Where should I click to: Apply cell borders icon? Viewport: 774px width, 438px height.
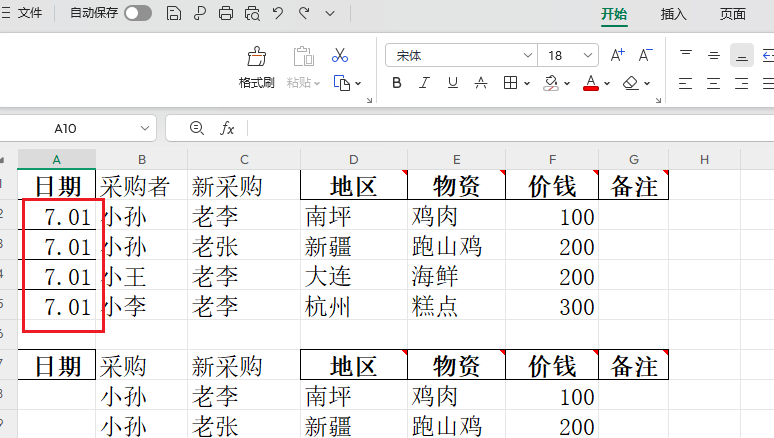pos(510,83)
